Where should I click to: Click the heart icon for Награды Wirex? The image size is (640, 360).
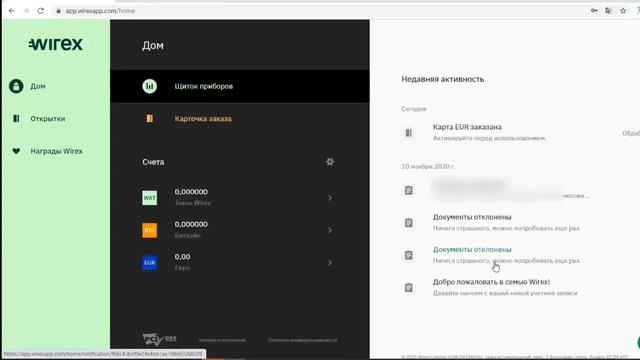coord(16,151)
